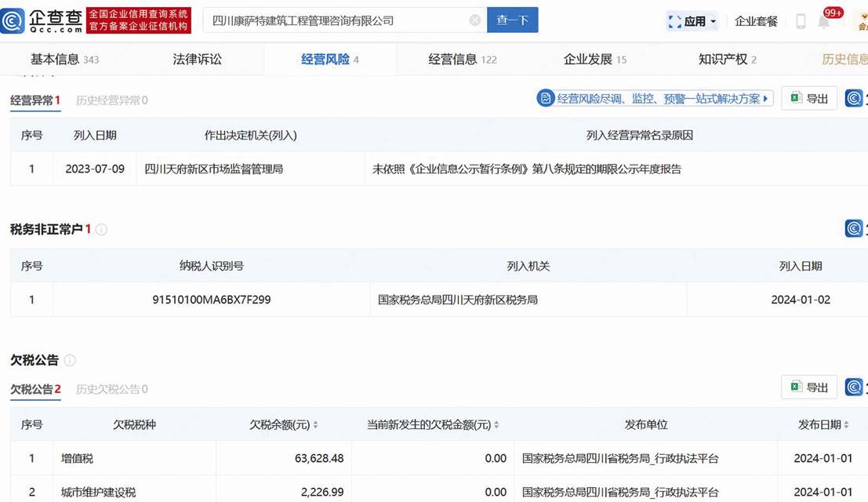
Task: Click into the company name search field
Action: pyautogui.click(x=337, y=20)
